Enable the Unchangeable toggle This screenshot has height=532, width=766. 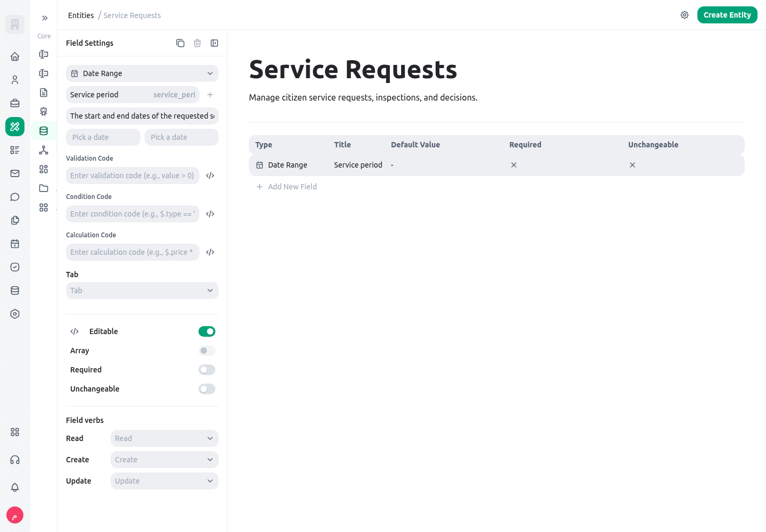tap(207, 389)
